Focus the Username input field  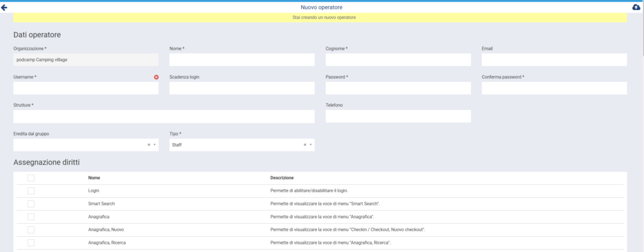86,88
